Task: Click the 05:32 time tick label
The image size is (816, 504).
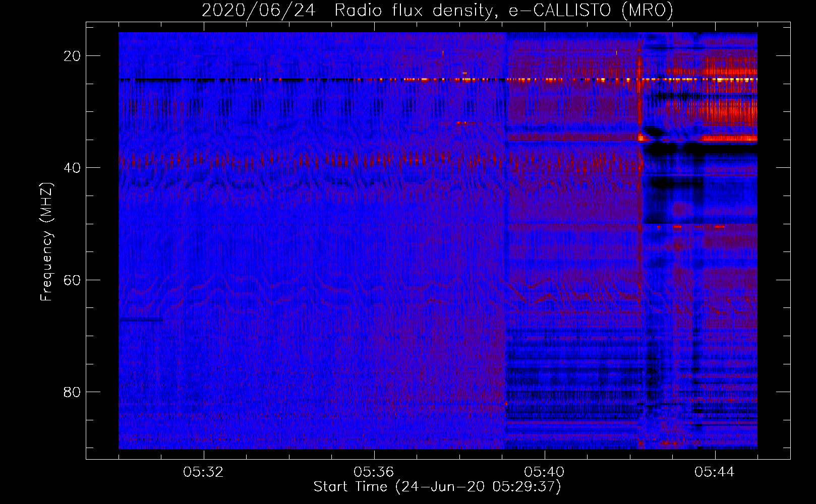Action: point(204,472)
